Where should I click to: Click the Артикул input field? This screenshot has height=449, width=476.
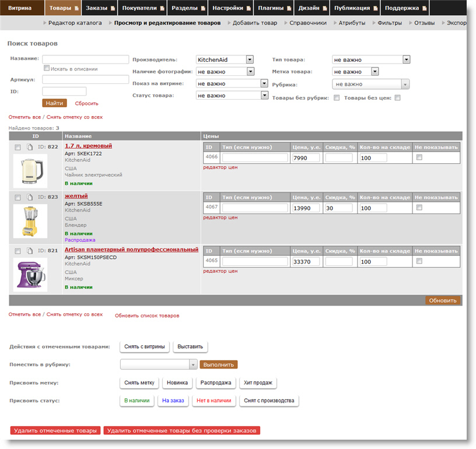click(x=86, y=79)
